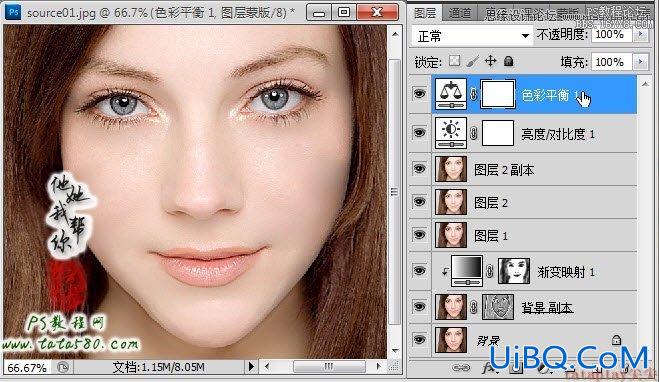Click the layers panel scroll up arrow
Screen dimensions: 659x382
[x=645, y=84]
